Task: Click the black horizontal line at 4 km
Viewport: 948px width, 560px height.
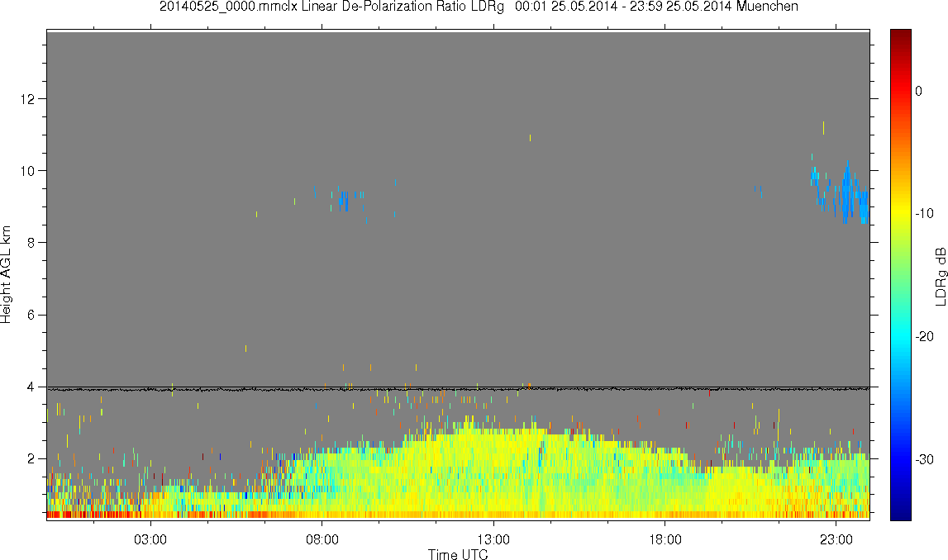Action: [x=458, y=387]
